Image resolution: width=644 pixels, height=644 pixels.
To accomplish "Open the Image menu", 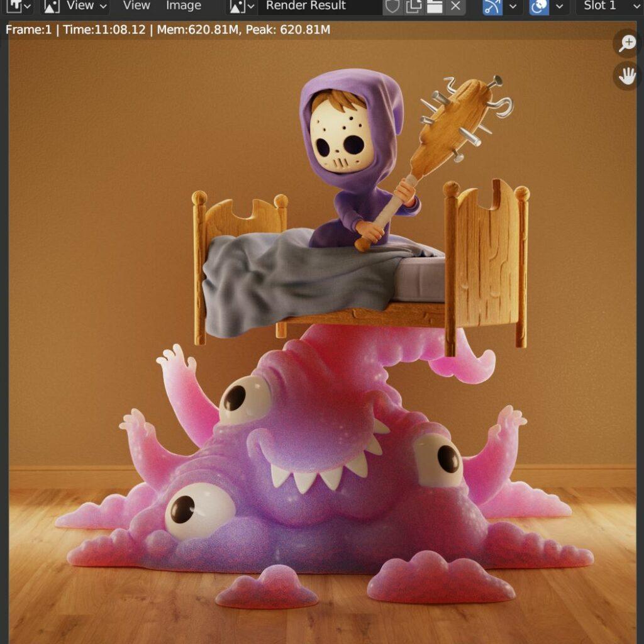I will click(x=183, y=6).
